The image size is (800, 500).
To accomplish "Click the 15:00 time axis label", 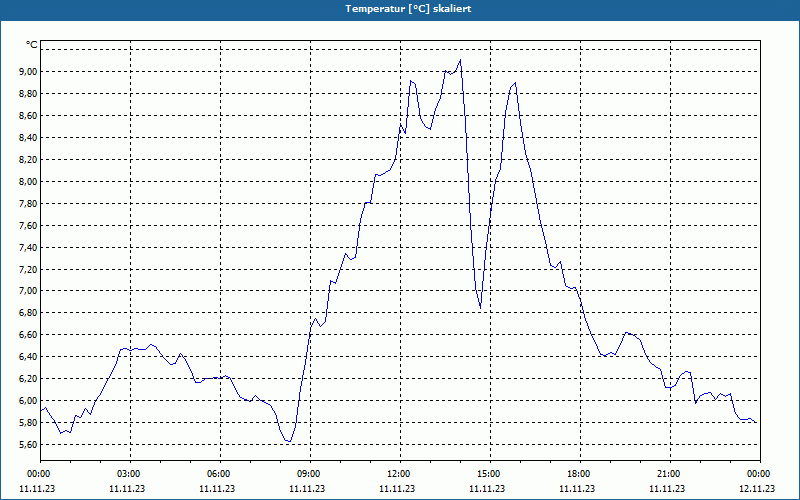I will pos(490,474).
